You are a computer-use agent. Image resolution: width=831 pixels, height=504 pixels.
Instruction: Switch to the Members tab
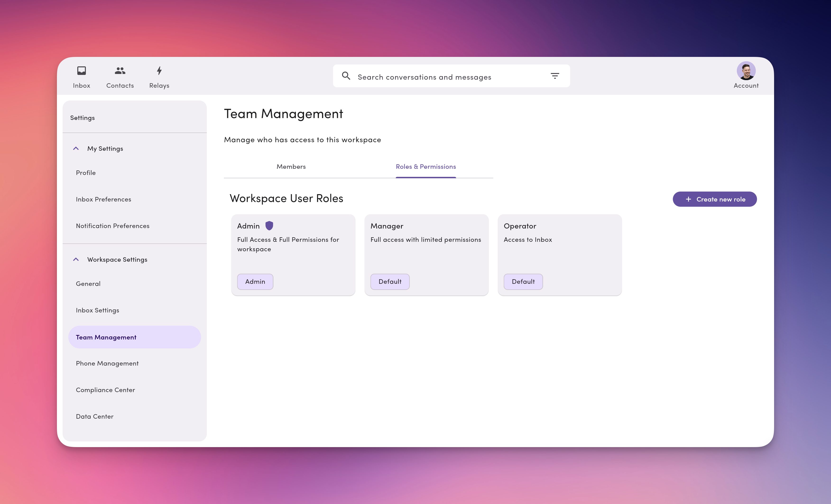(x=291, y=166)
